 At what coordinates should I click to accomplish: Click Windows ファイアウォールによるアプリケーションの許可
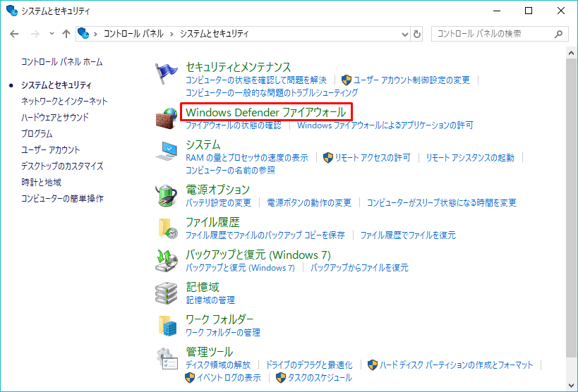coord(385,125)
